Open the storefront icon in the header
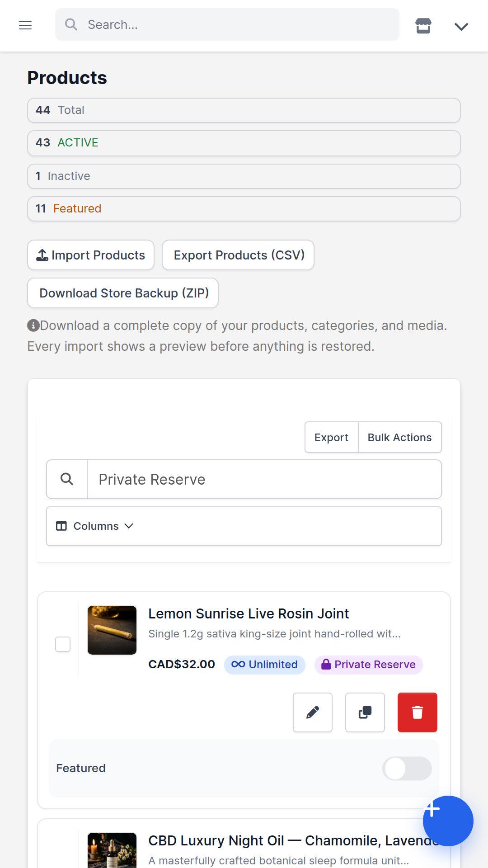Image resolution: width=488 pixels, height=868 pixels. click(x=423, y=26)
